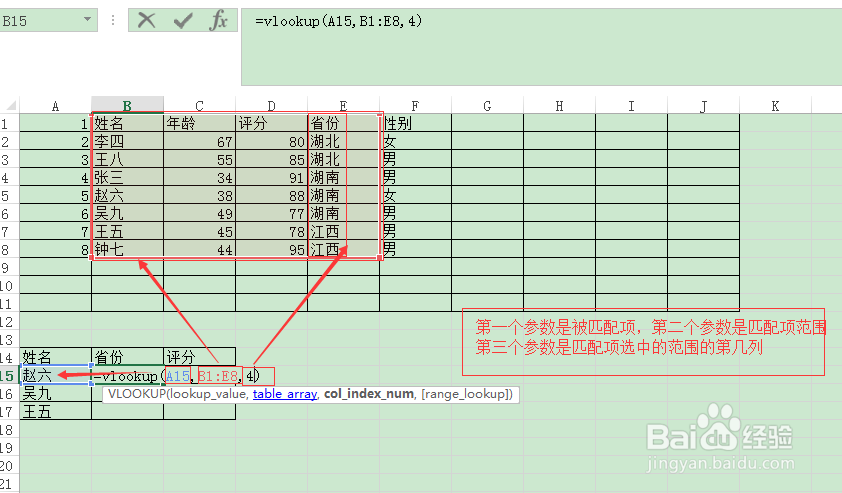Select row 21 header
The height and width of the screenshot is (493, 842).
[x=9, y=484]
